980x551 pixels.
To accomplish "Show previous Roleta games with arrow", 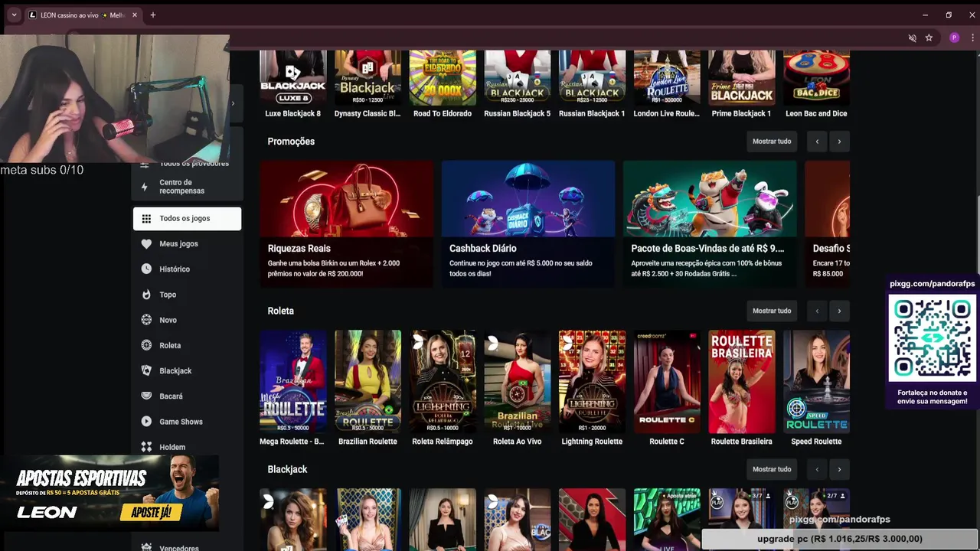I will pos(817,311).
